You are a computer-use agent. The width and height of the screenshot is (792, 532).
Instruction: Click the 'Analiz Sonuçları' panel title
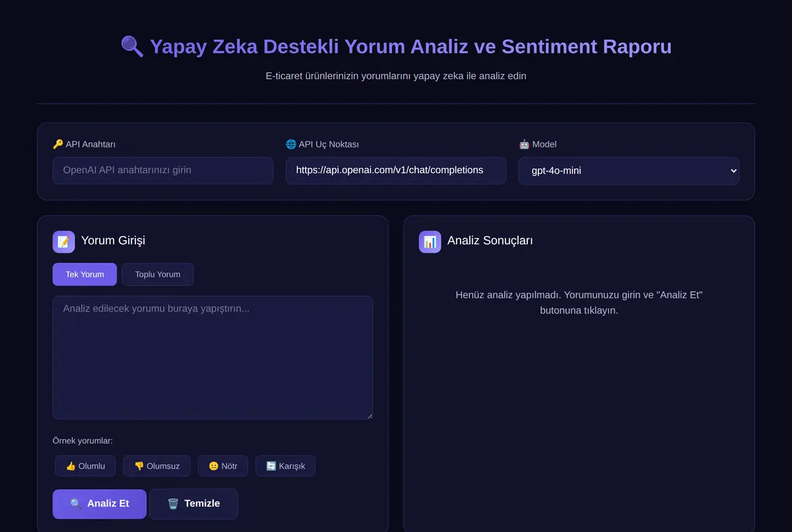[490, 241]
